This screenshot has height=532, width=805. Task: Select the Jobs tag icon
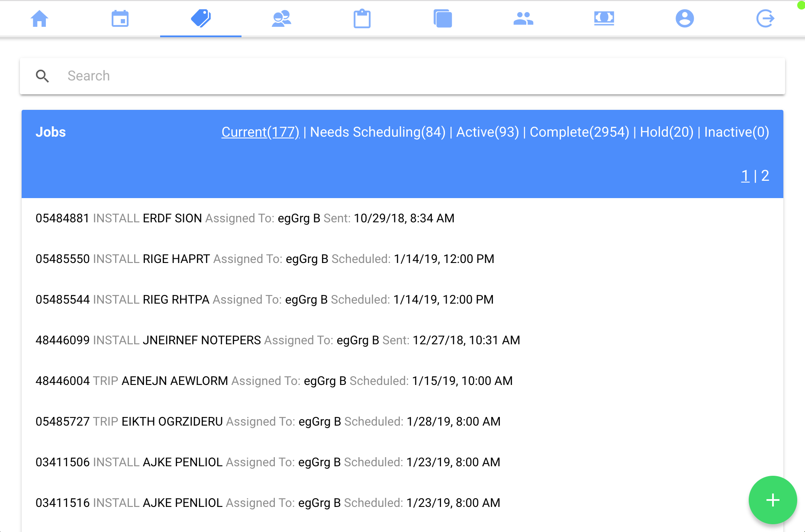201,19
